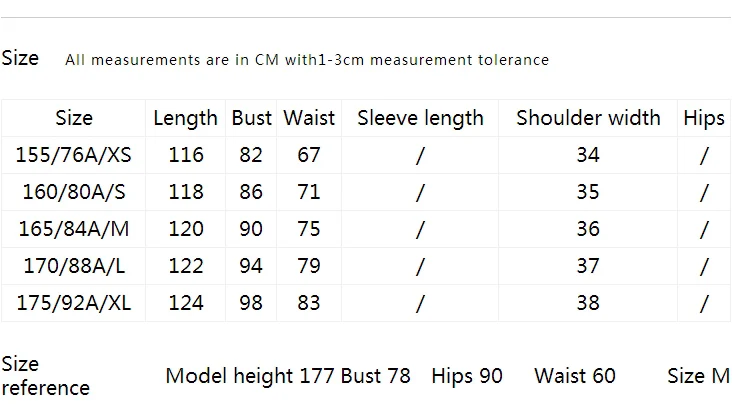Click the measurement tolerance note text

pyautogui.click(x=307, y=60)
